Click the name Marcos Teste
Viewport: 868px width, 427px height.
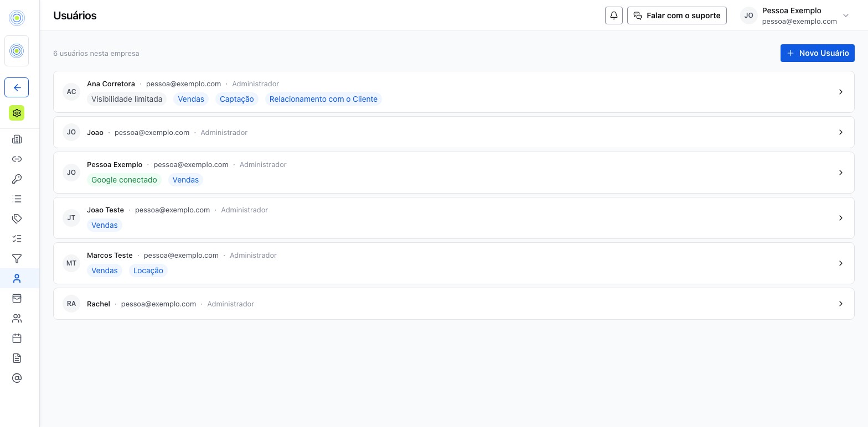point(110,255)
